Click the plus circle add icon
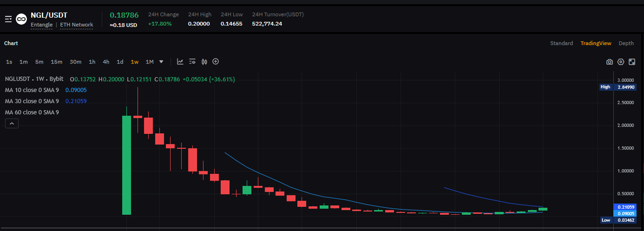Screen dimensions: 644x231 pyautogui.click(x=216, y=61)
